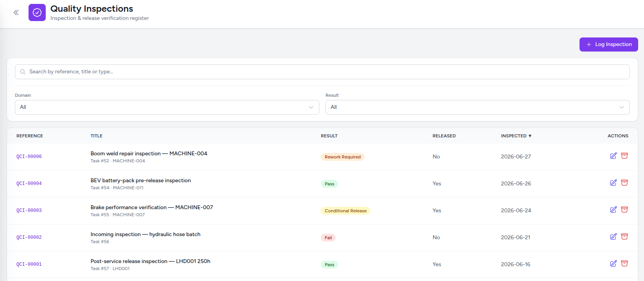Viewport: 644px width, 281px height.
Task: Click the Quality Inspections purple badge icon
Action: (37, 12)
